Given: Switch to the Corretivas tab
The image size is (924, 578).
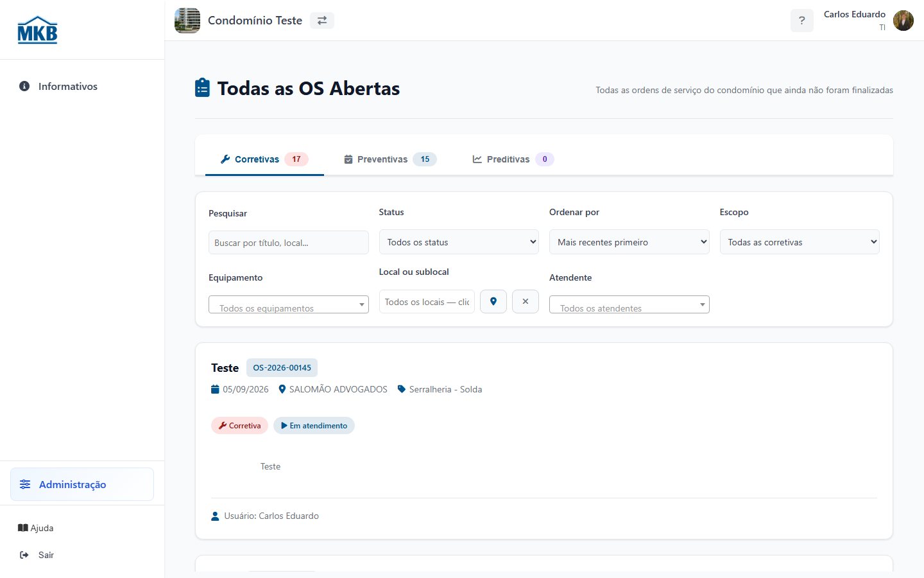Looking at the screenshot, I should pos(264,159).
